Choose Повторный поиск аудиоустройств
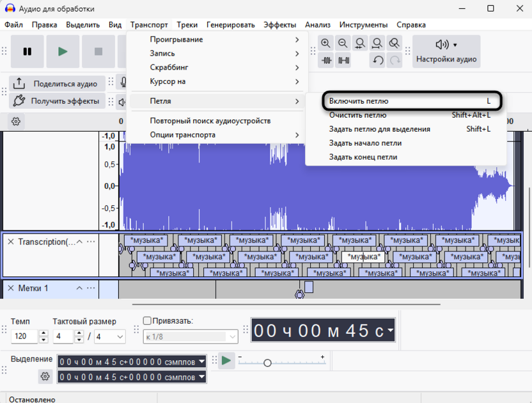532x403 pixels. pos(217,121)
